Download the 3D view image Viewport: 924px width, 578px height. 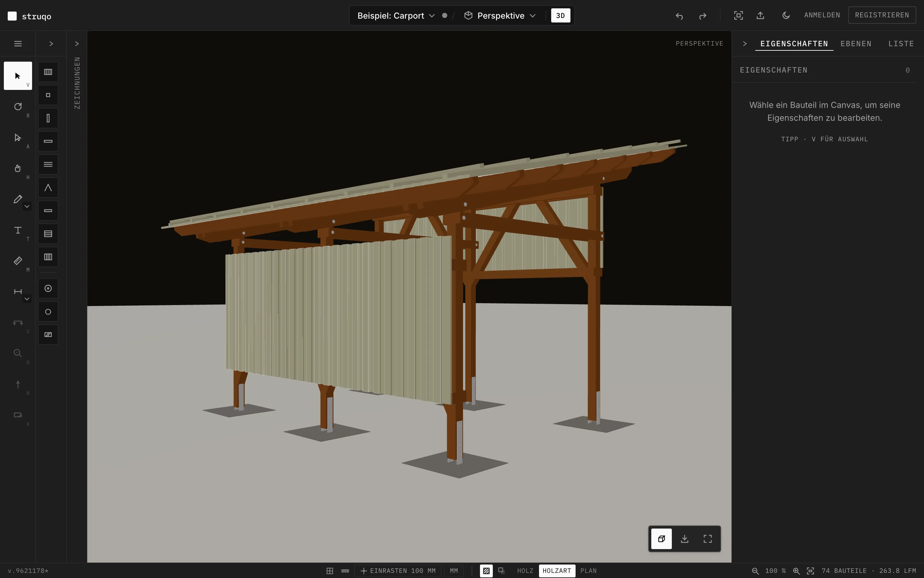pyautogui.click(x=685, y=539)
